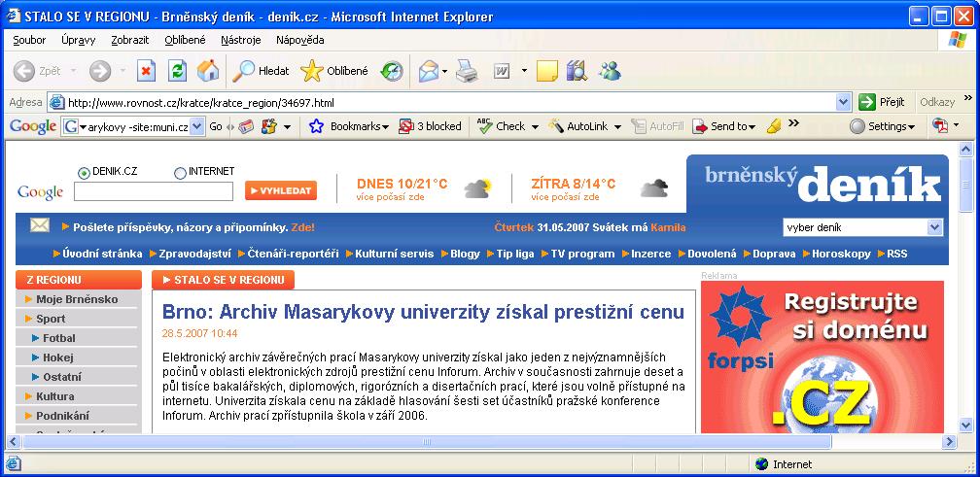Refresh the page with the green arrows icon
This screenshot has width=980, height=477.
(x=178, y=71)
